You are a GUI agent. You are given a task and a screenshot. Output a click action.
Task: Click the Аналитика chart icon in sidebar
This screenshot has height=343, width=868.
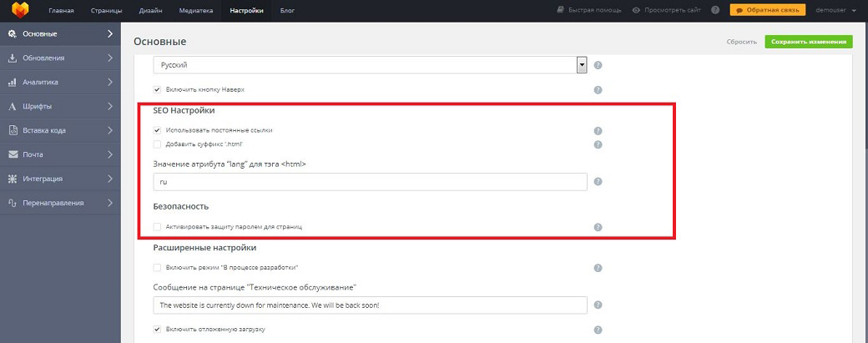(x=13, y=83)
